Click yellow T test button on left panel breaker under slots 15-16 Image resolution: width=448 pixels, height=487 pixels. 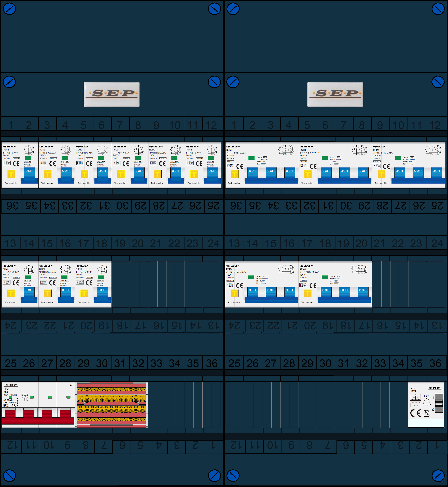[48, 293]
